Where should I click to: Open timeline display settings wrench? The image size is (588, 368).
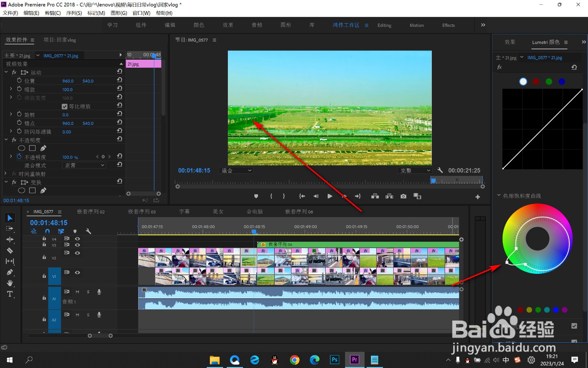[x=88, y=231]
